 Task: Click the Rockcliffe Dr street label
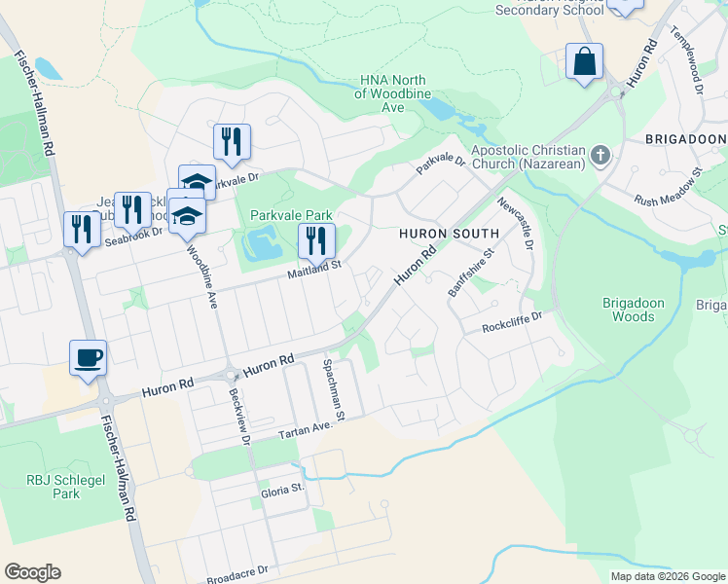(x=512, y=322)
